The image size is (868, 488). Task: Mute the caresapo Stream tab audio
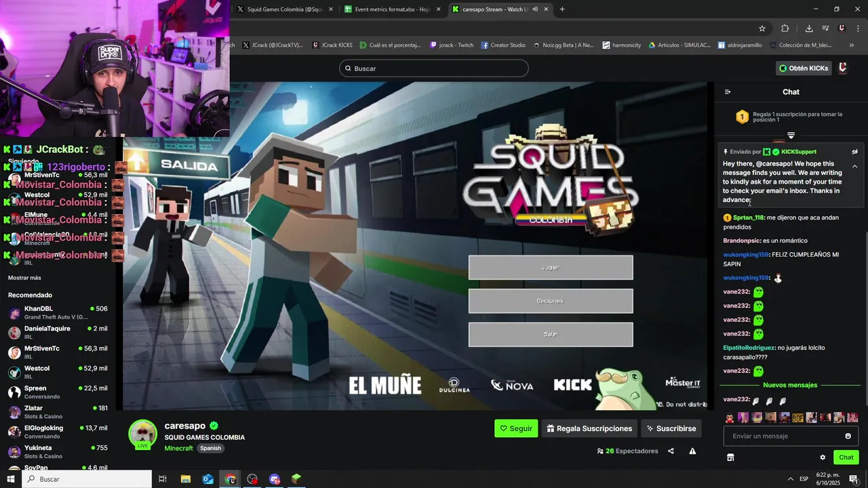pyautogui.click(x=535, y=9)
